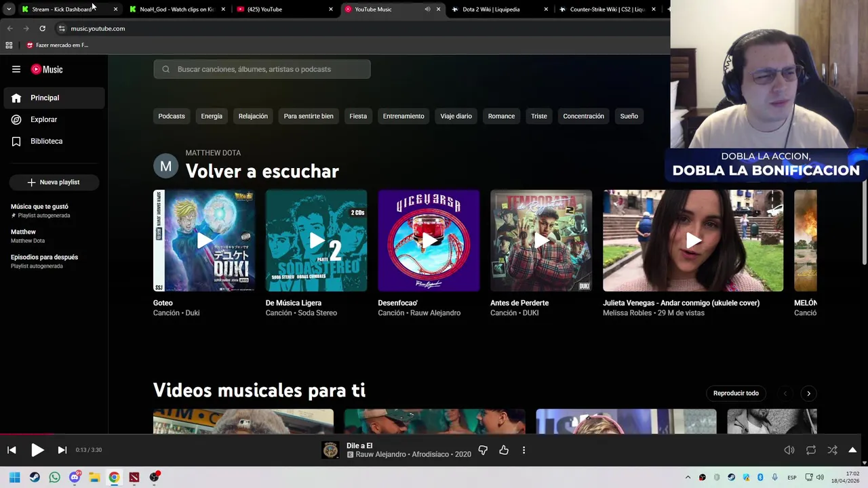Select the Para sentirte bien chip

pos(309,116)
